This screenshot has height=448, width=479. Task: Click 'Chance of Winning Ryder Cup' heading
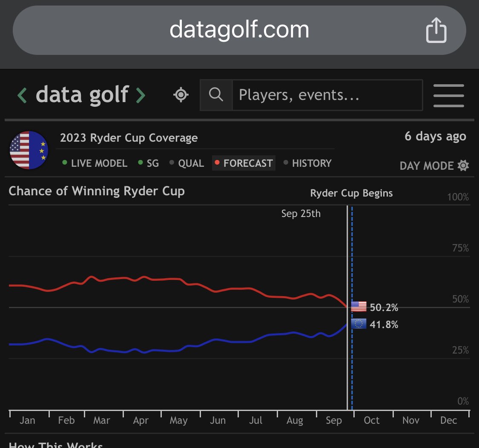(x=97, y=191)
